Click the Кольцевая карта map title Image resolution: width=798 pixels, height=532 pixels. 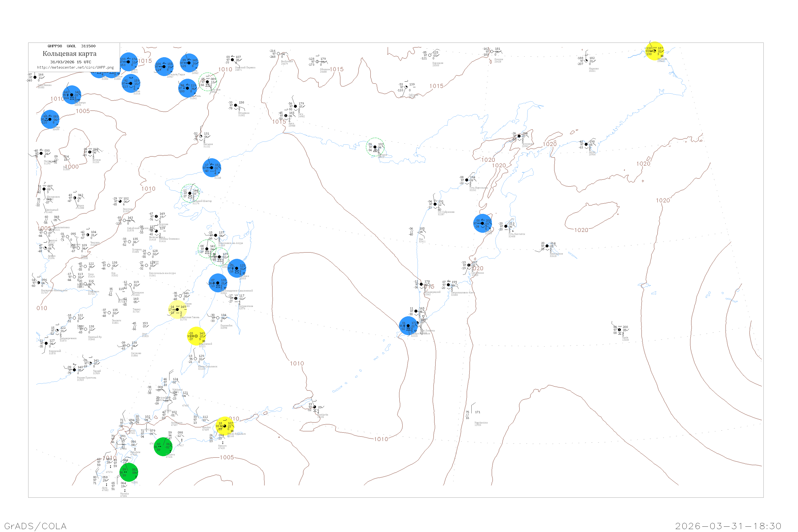pos(69,54)
